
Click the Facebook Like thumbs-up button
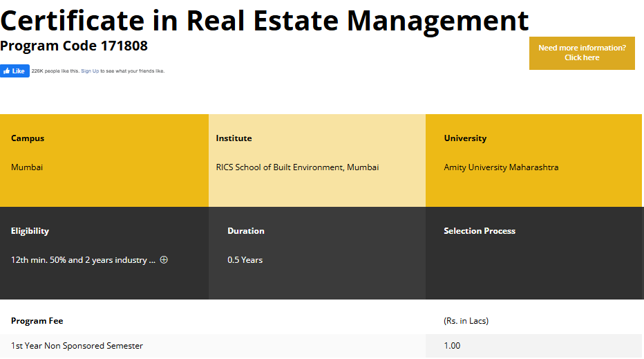coord(15,71)
